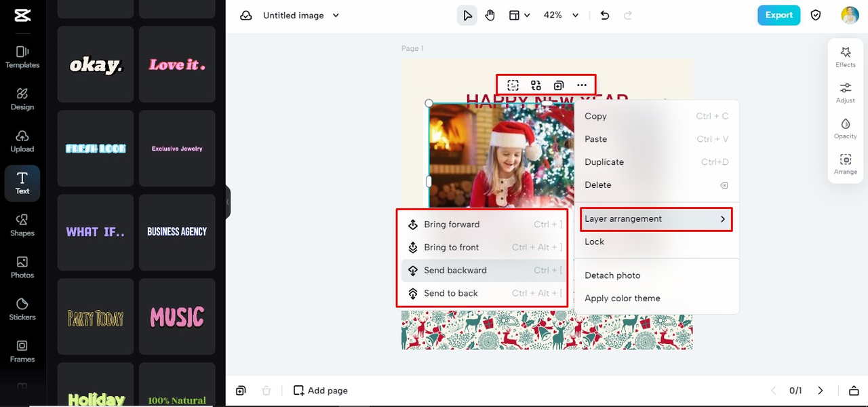This screenshot has height=407, width=868.
Task: Go to the next page arrow
Action: (820, 391)
